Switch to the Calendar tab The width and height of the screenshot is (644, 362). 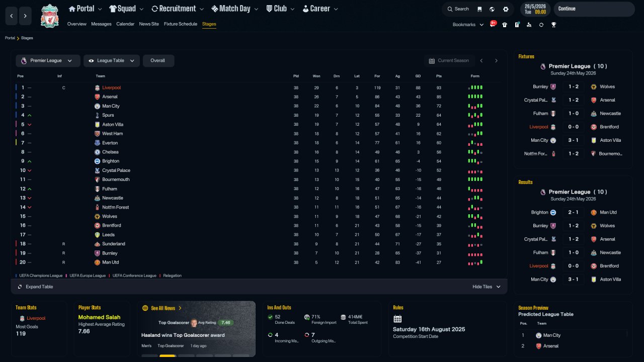(125, 24)
